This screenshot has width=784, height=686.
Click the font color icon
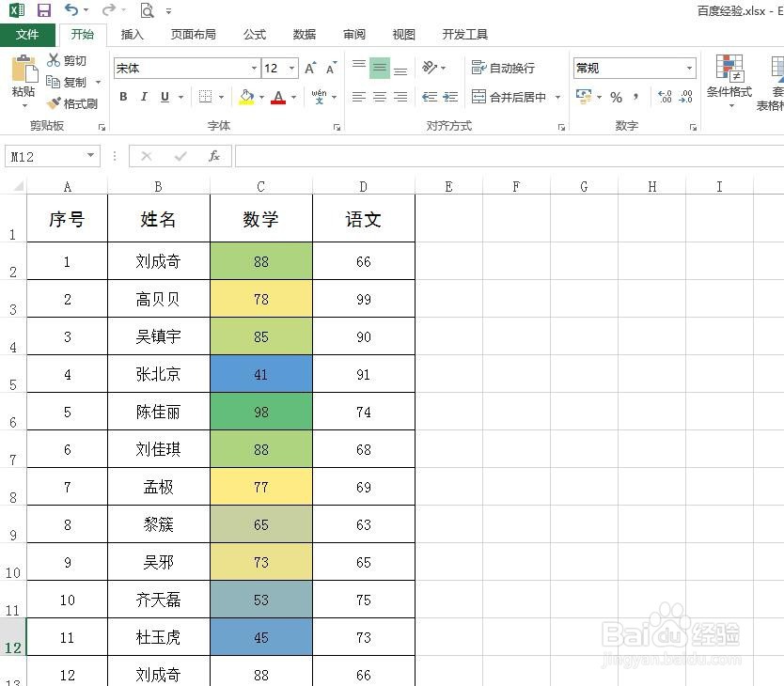click(x=278, y=97)
